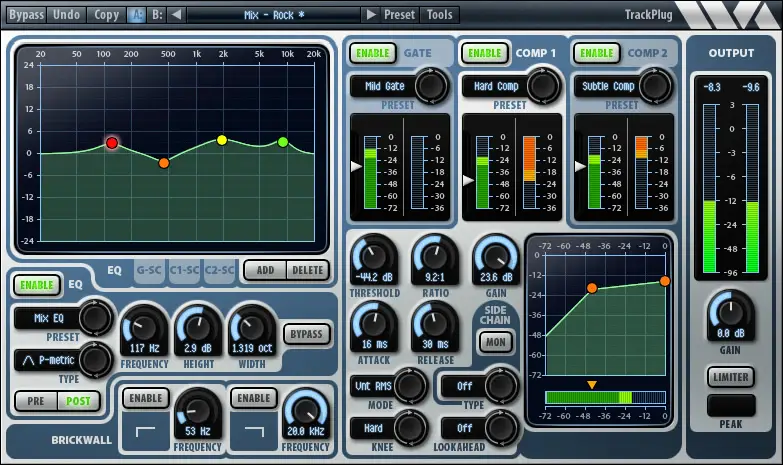Open the Mix EQ preset selector
Viewport: 783px width, 465px height.
pyautogui.click(x=48, y=318)
